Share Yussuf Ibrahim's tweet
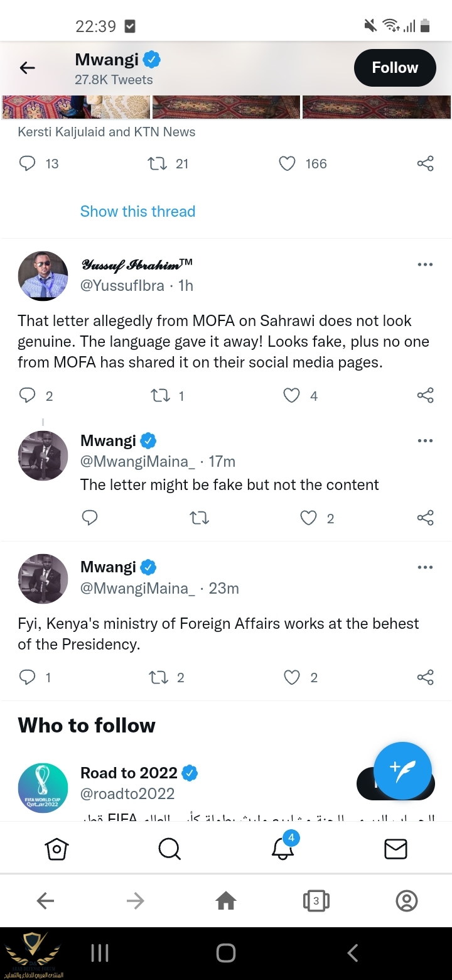 pyautogui.click(x=425, y=396)
